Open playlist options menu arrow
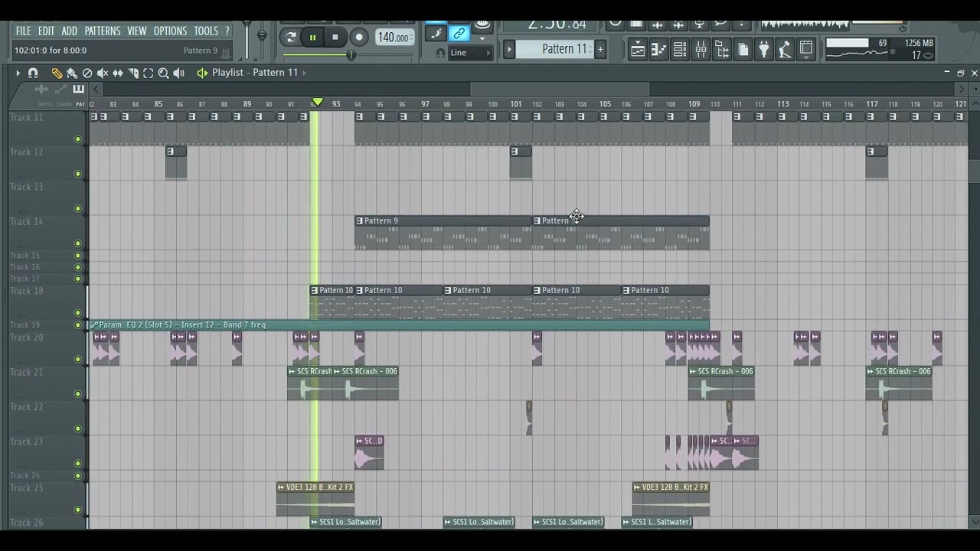This screenshot has height=551, width=980. (x=17, y=73)
